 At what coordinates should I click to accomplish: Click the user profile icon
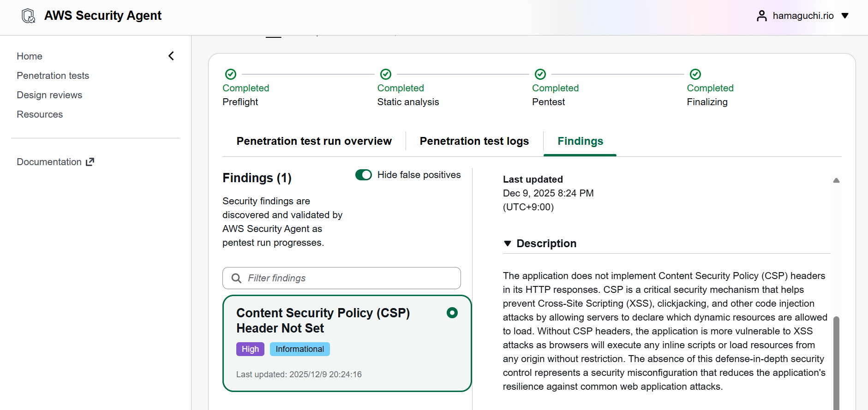coord(761,16)
